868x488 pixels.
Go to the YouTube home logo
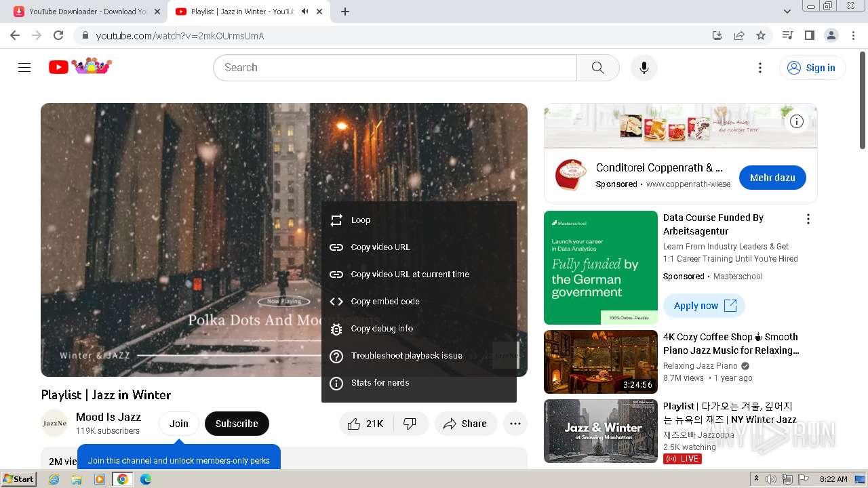pyautogui.click(x=80, y=66)
